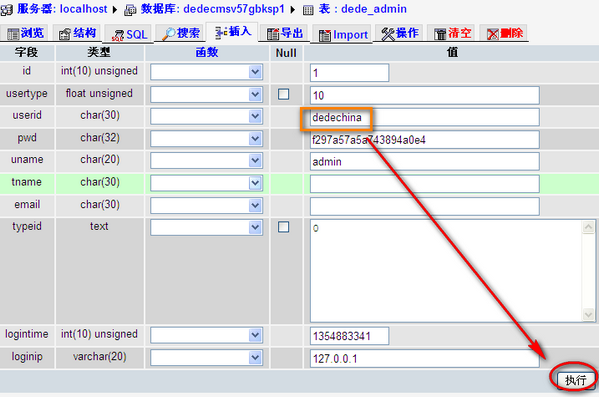Image resolution: width=599 pixels, height=397 pixels.
Task: Focus the usertype value field
Action: click(x=425, y=95)
